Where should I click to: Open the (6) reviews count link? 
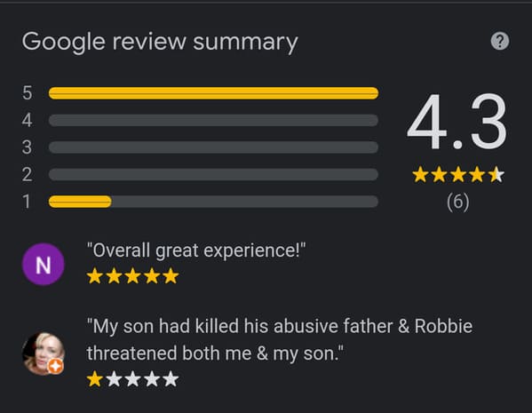pos(458,202)
